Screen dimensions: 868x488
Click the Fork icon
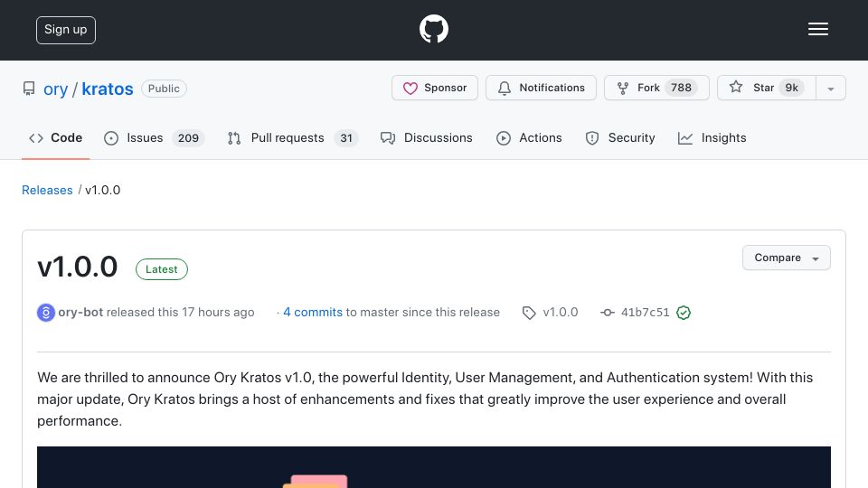point(623,89)
